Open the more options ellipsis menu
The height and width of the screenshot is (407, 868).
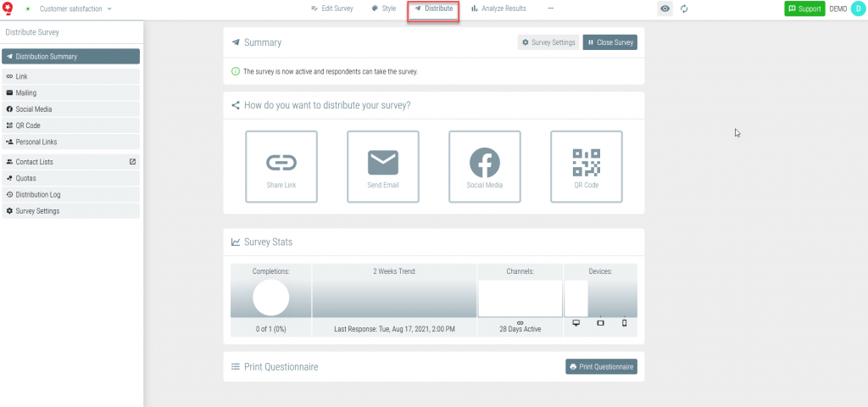click(x=551, y=8)
